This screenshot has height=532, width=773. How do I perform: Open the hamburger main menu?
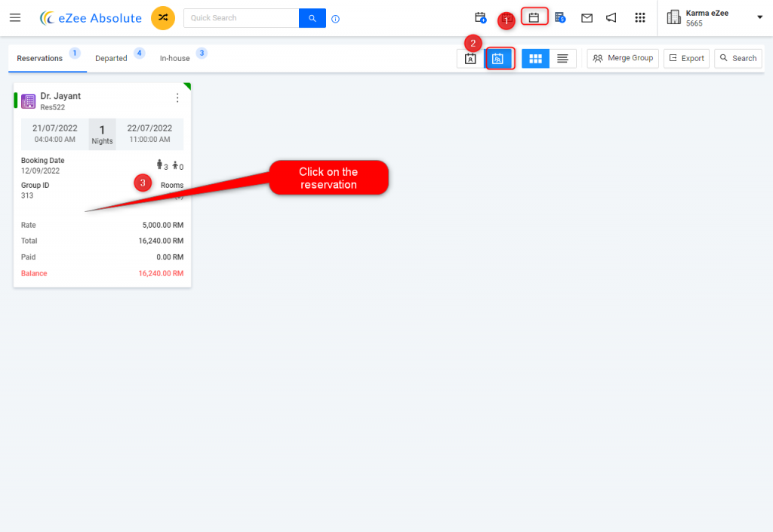(x=15, y=18)
